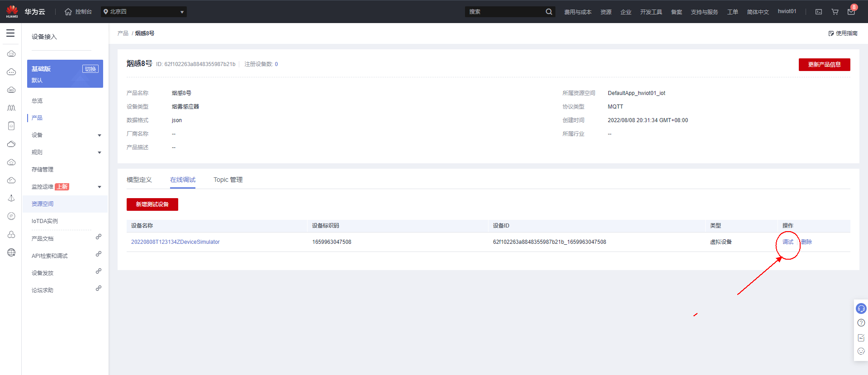The image size is (868, 375).
Task: Click the document-with-cloud icon in left rail
Action: click(11, 126)
